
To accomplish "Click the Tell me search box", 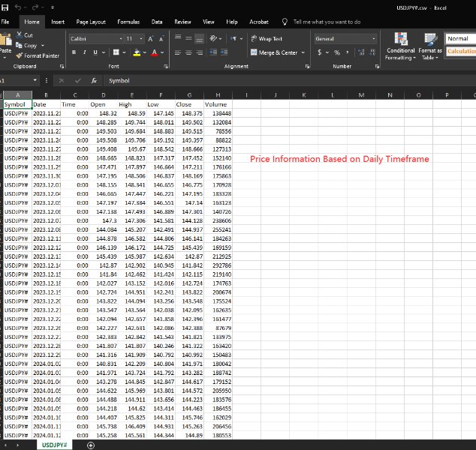I will tap(326, 22).
